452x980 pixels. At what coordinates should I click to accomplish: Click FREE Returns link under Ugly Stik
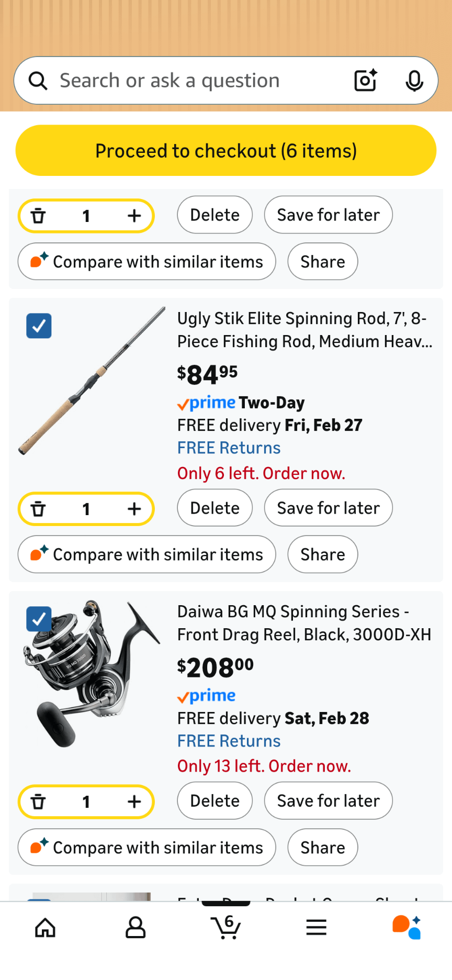[229, 448]
